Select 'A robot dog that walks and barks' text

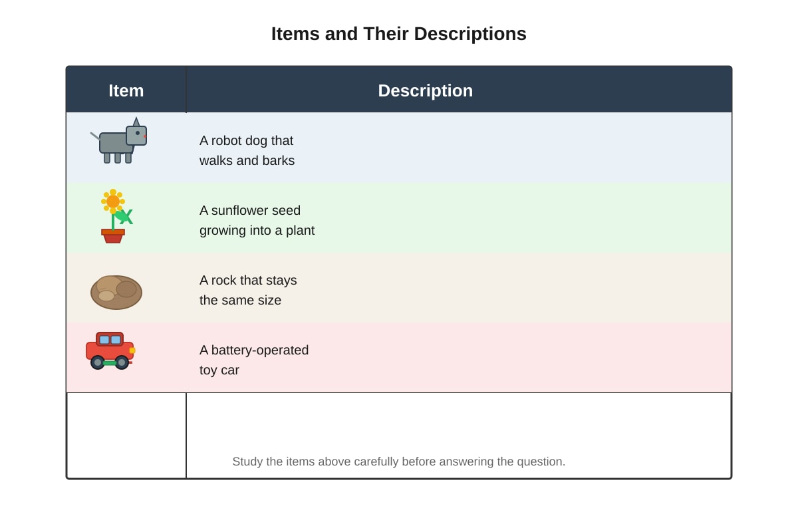(247, 150)
